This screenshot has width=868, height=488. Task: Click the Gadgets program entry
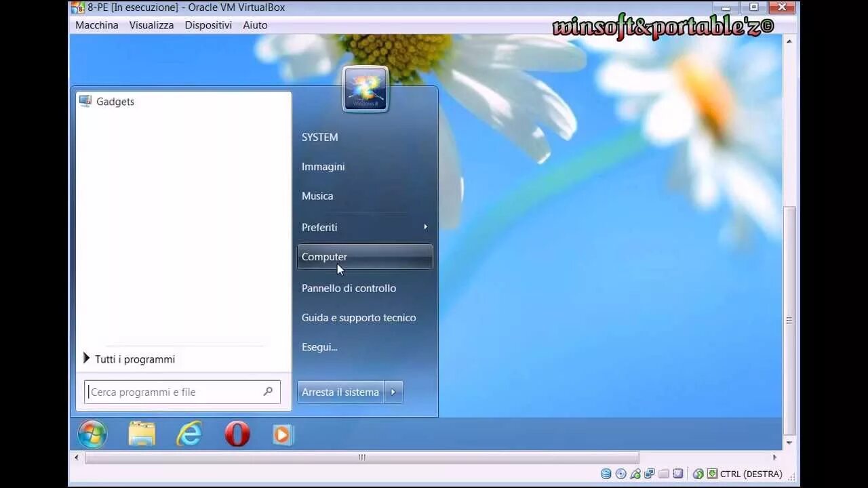pos(183,102)
